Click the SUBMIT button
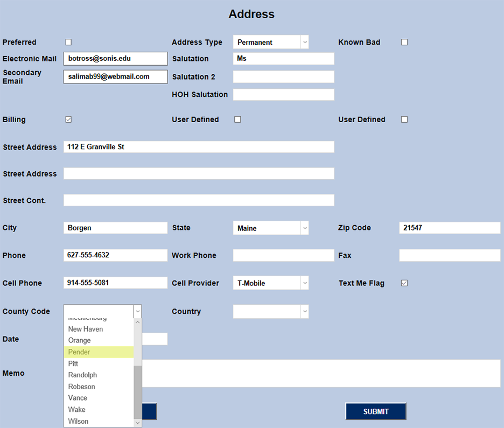Screen dimensions: 504x428 (x=375, y=411)
